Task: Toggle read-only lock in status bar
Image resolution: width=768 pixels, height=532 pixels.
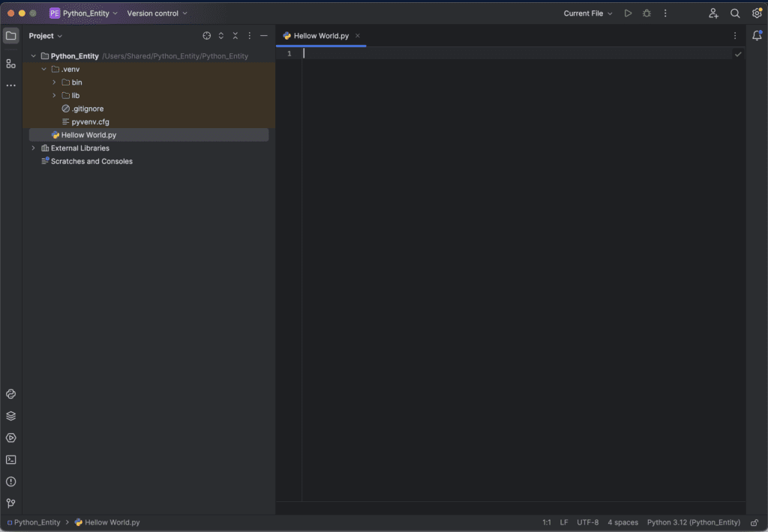Action: tap(754, 522)
